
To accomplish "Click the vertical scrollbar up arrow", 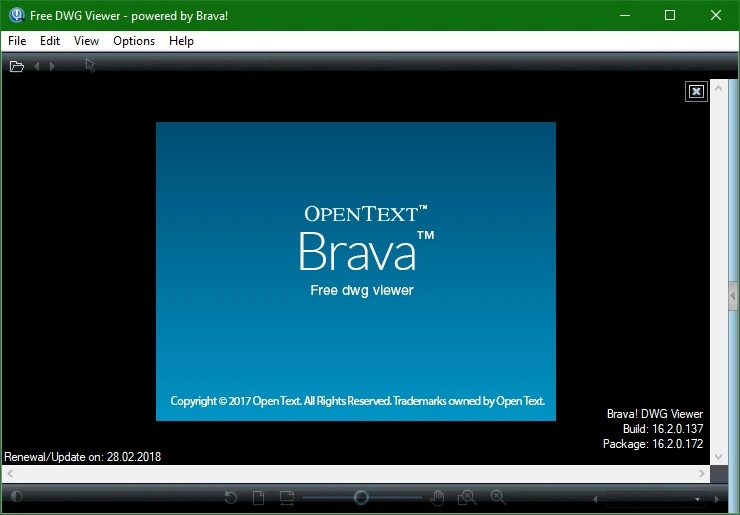I will (718, 88).
